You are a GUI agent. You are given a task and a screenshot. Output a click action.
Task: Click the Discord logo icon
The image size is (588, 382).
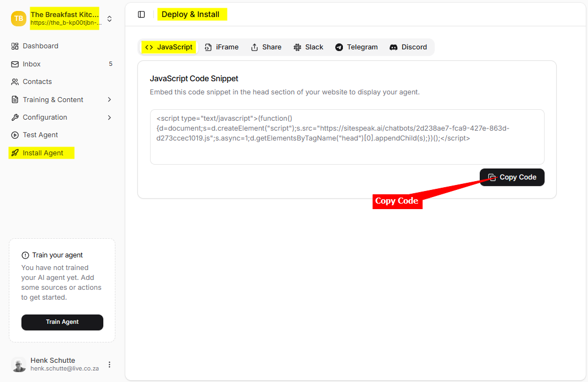pyautogui.click(x=393, y=47)
